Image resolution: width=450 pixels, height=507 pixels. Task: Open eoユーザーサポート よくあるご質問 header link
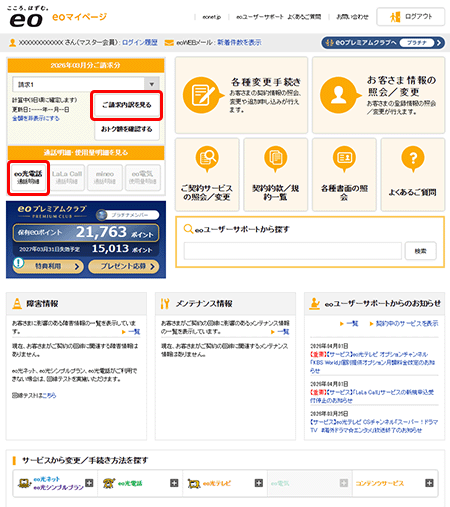(x=279, y=17)
